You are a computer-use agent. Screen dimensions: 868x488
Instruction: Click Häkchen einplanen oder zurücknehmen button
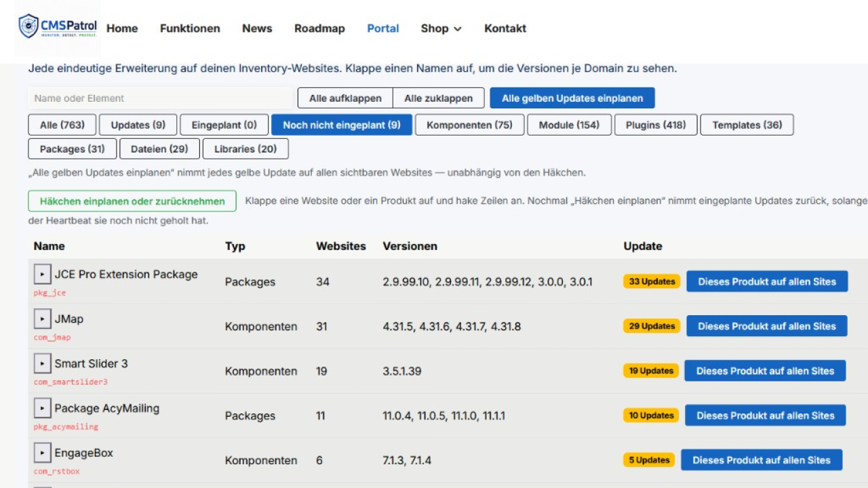click(132, 201)
